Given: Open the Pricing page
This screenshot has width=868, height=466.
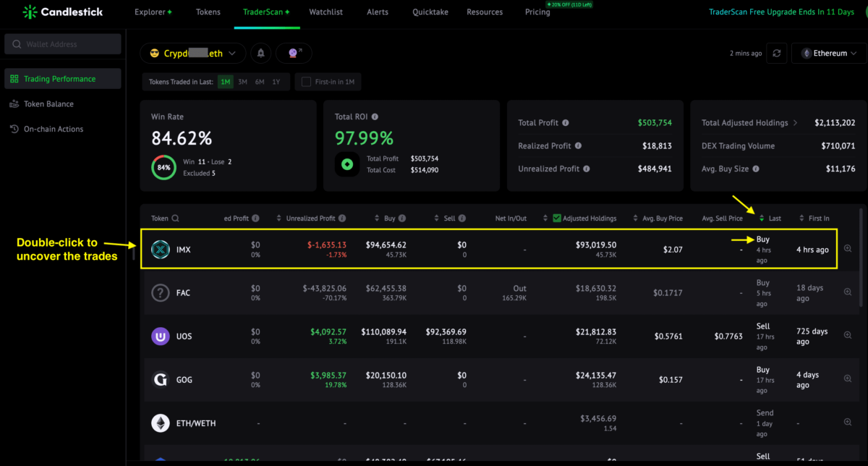Looking at the screenshot, I should (537, 12).
